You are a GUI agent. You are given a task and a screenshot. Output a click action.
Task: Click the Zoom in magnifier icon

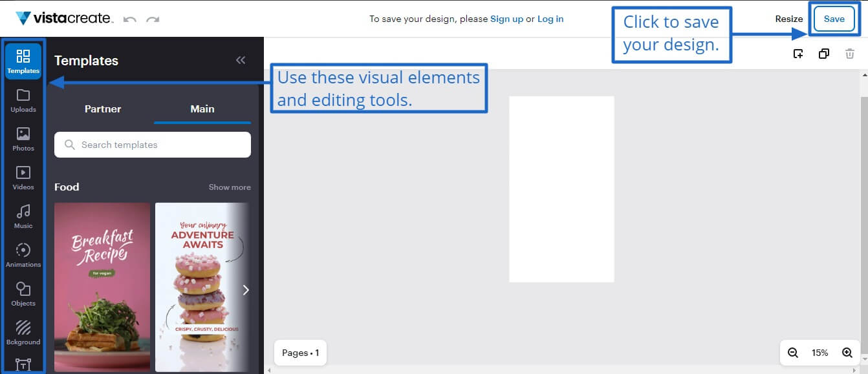point(847,353)
